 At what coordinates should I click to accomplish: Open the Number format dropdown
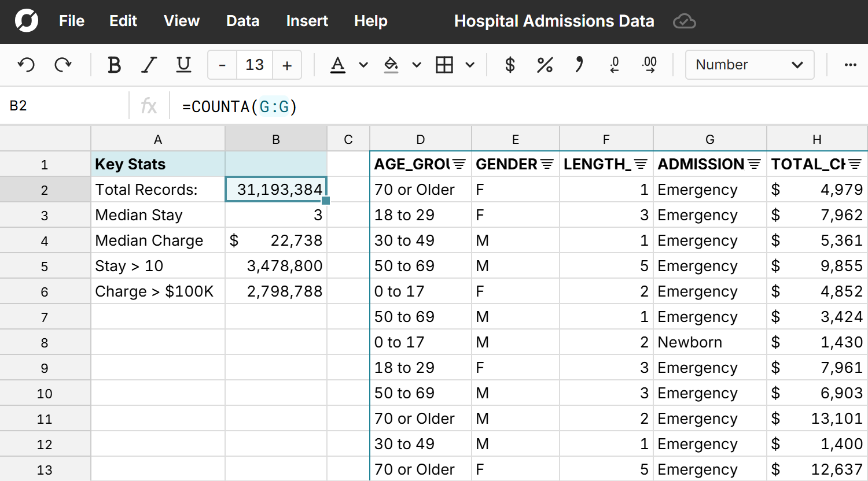click(749, 65)
